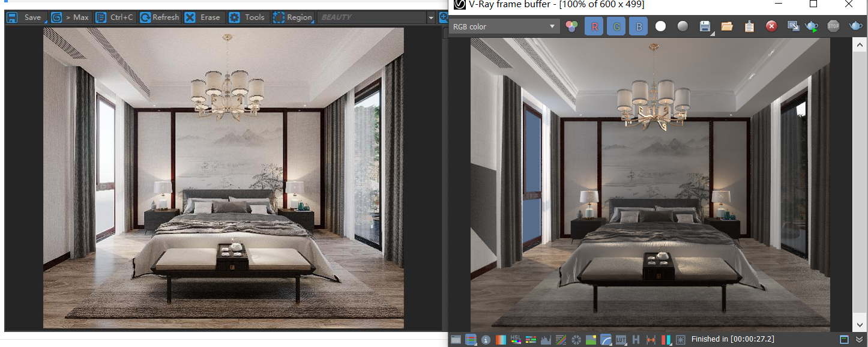Toggle white balance correction icon

(501, 340)
